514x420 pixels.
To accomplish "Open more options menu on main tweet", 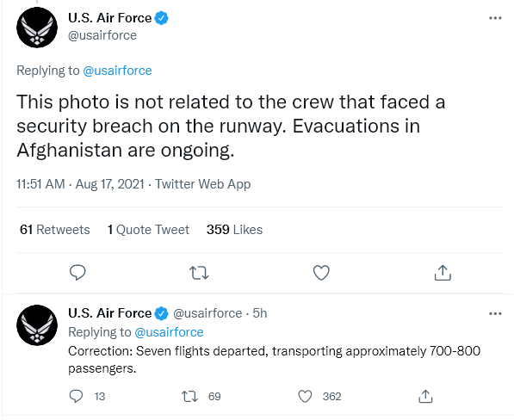I will pyautogui.click(x=495, y=18).
